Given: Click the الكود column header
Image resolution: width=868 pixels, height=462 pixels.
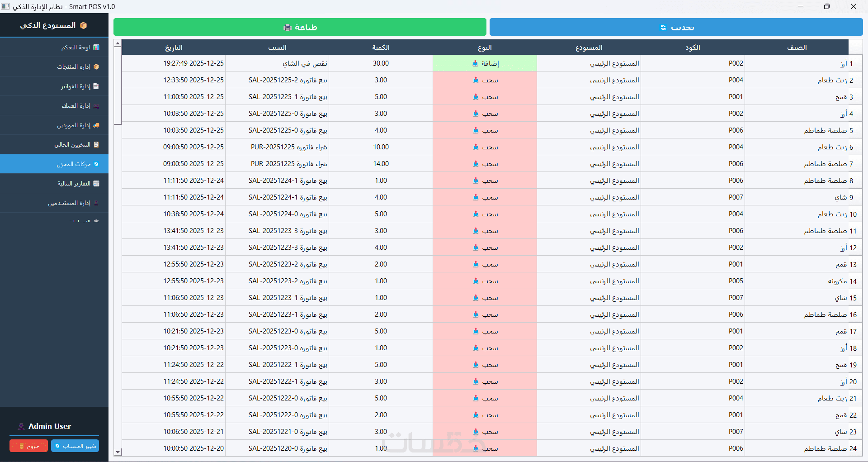Looking at the screenshot, I should coord(693,48).
